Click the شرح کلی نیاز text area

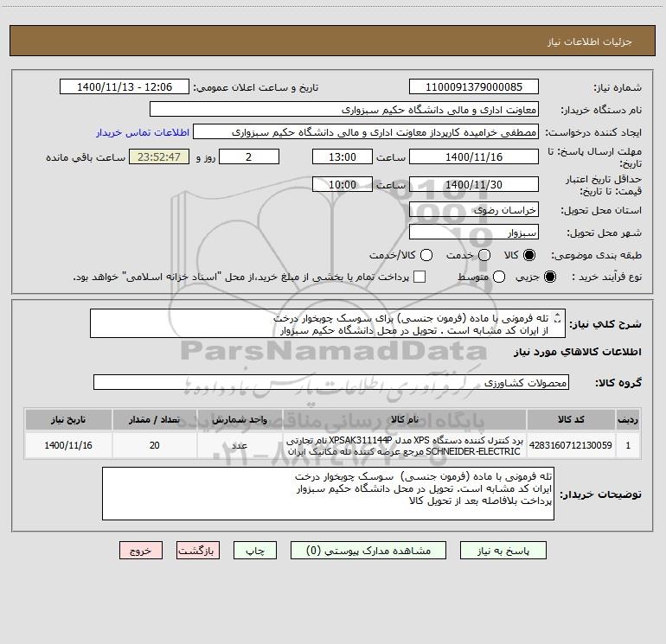(x=328, y=323)
